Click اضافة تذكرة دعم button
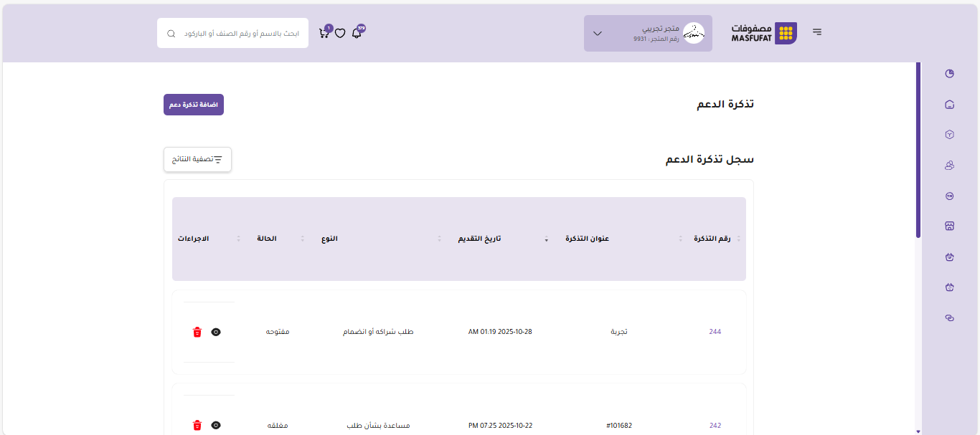The image size is (980, 435). tap(194, 105)
